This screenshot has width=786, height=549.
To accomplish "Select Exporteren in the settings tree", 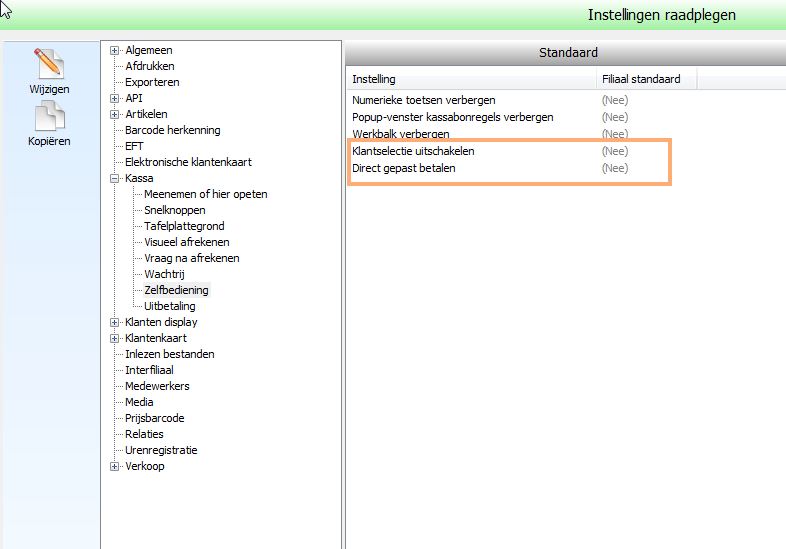I will coord(152,82).
